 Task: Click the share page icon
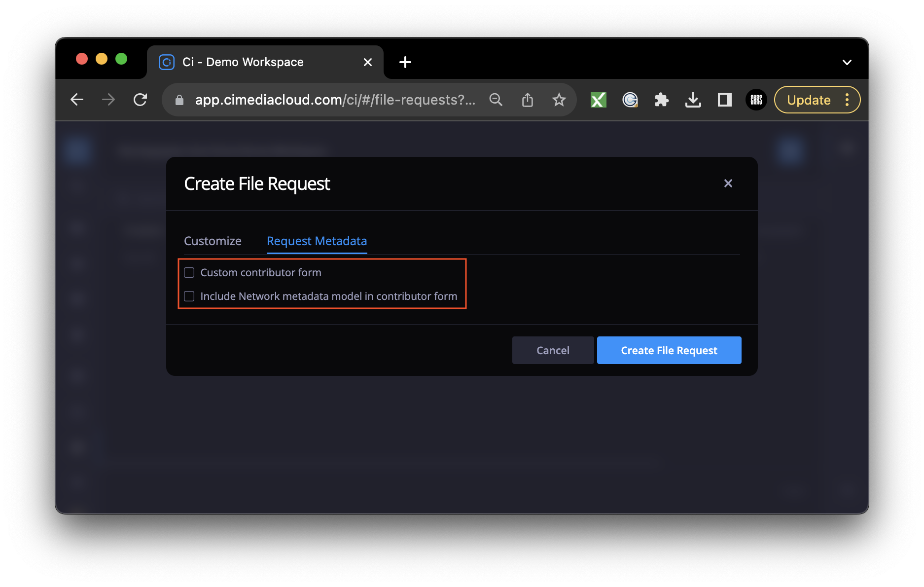[528, 100]
